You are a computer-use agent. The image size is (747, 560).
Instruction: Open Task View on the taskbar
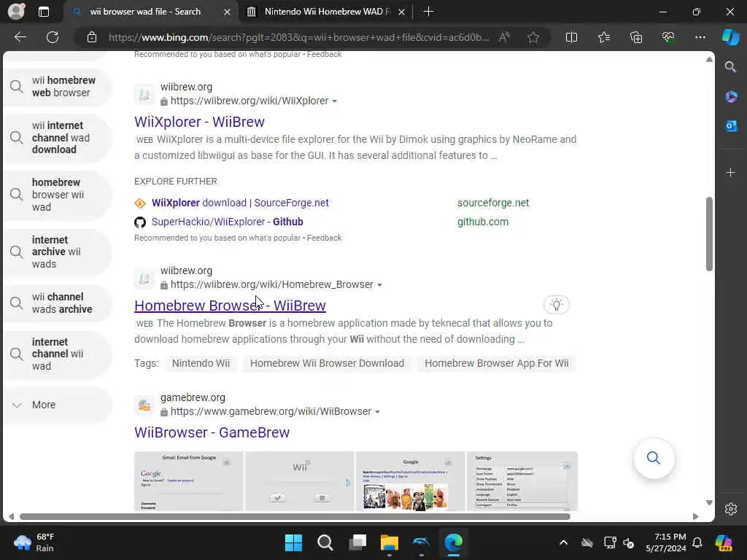[x=357, y=542]
